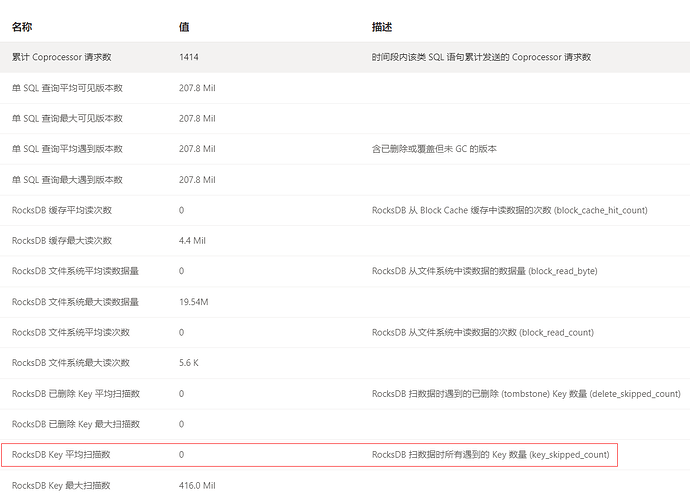Click the block_read_count description text
This screenshot has height=497, width=690.
483,332
